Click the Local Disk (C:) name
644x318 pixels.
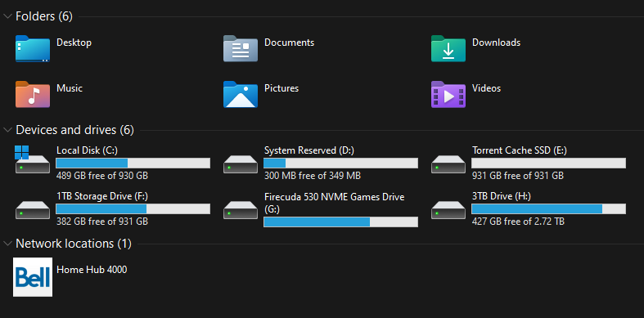(x=87, y=150)
